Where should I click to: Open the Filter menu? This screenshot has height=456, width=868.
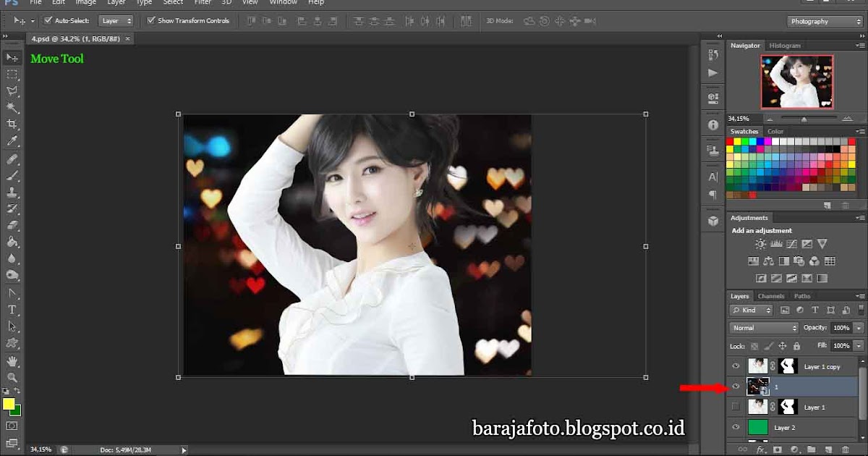[203, 3]
